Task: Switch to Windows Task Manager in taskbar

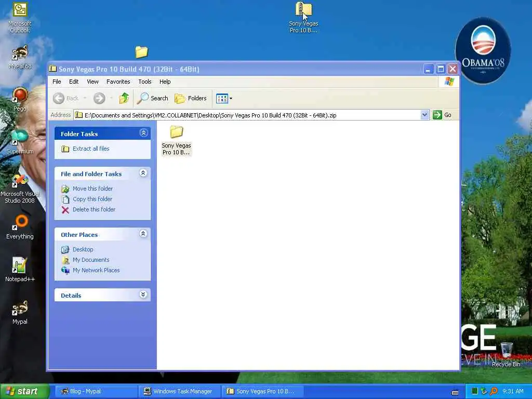Action: pos(179,392)
